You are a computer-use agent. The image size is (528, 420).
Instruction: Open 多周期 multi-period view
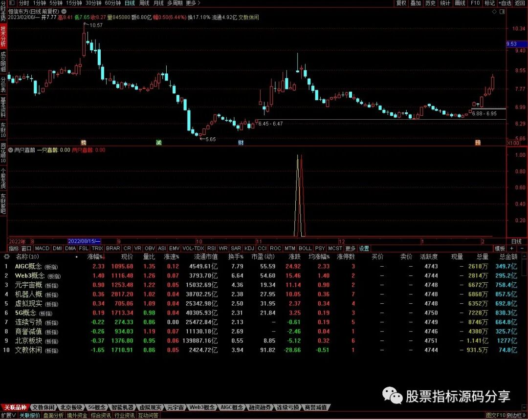pos(175,3)
